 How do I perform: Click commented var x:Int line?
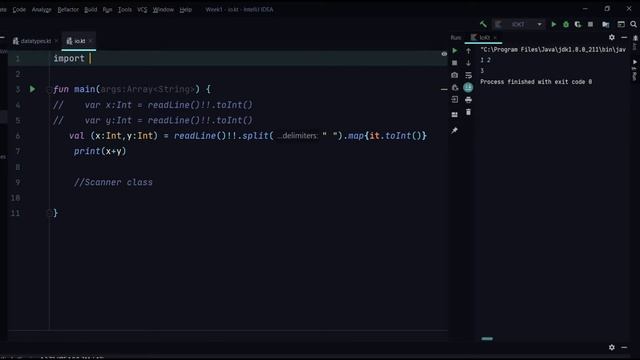coord(153,105)
